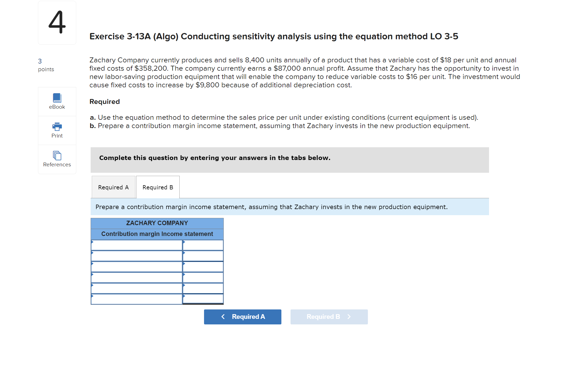Open the third row label dropdown
This screenshot has width=588, height=366.
click(x=92, y=266)
